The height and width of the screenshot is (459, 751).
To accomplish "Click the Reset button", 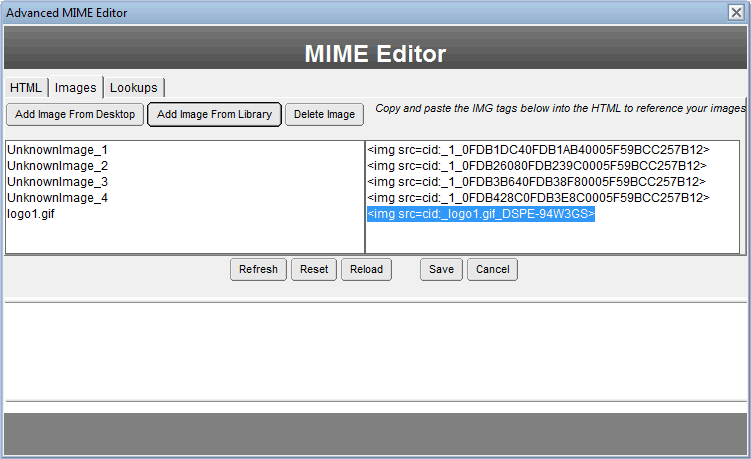I will pyautogui.click(x=314, y=269).
